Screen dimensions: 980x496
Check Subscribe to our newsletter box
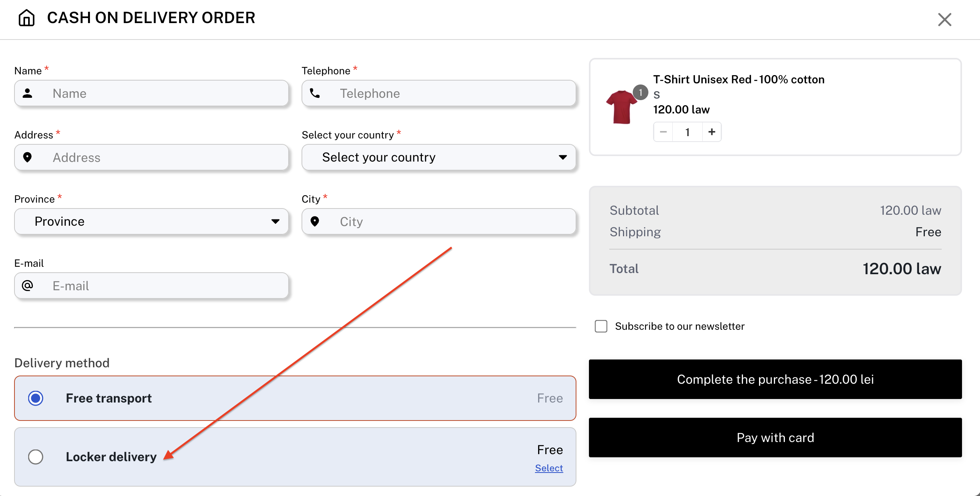(x=601, y=326)
